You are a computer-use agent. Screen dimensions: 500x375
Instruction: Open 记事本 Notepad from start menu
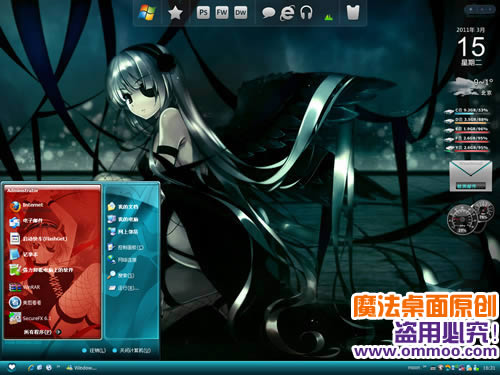click(x=23, y=254)
